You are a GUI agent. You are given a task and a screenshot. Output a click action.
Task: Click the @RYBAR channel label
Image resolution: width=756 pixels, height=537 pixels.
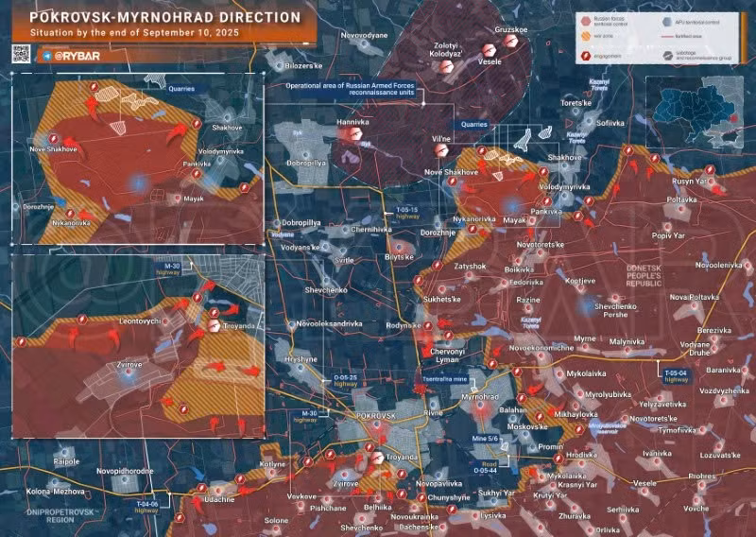(x=75, y=57)
